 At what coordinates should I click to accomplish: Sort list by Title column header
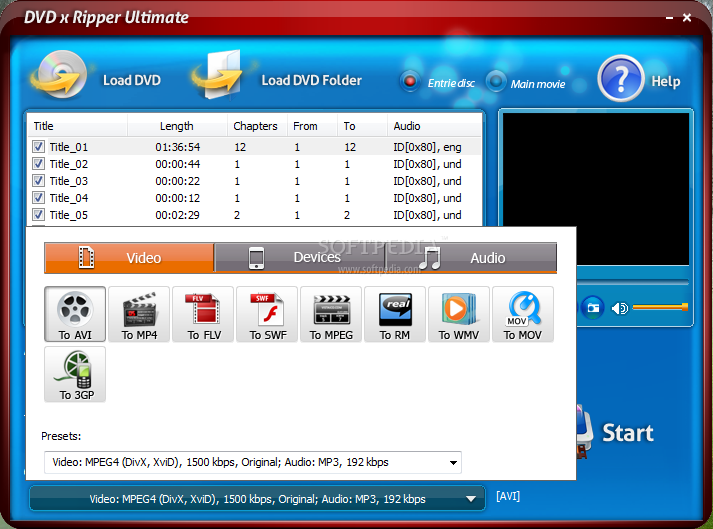[78, 126]
